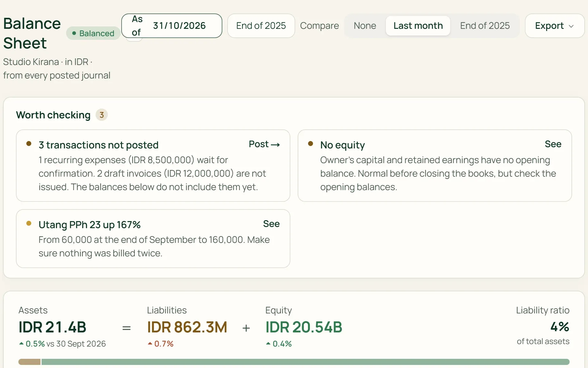Select Last month comparison
Image resolution: width=588 pixels, height=368 pixels.
[x=418, y=26]
